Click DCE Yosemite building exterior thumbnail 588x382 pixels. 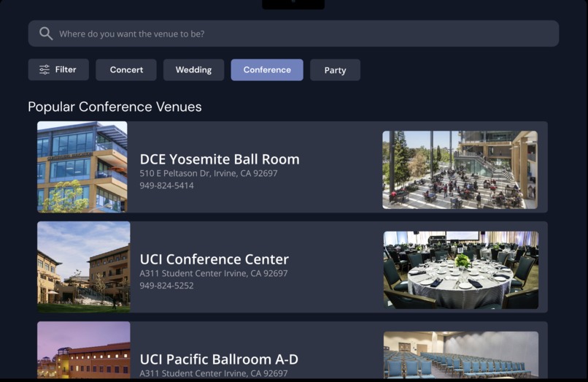[82, 167]
